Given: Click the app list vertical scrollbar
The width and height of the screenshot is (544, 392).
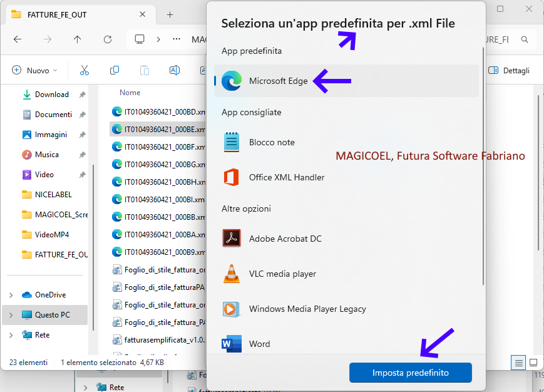Looking at the screenshot, I should 483,167.
